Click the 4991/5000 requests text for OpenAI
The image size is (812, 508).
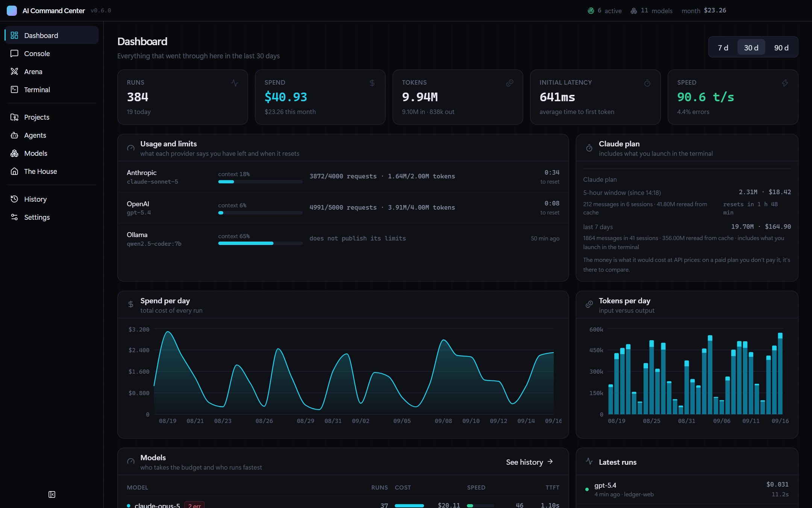coord(343,207)
